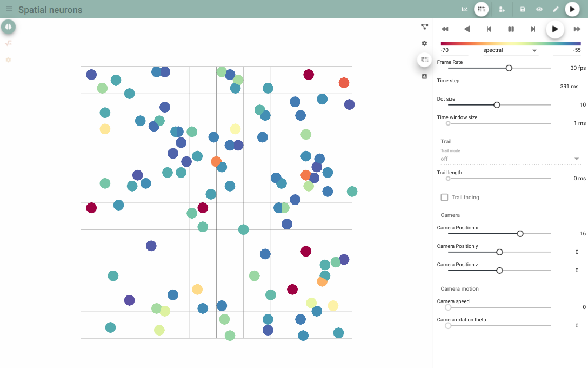This screenshot has width=588, height=368.
Task: Click the Trail length slider handle
Action: [447, 179]
